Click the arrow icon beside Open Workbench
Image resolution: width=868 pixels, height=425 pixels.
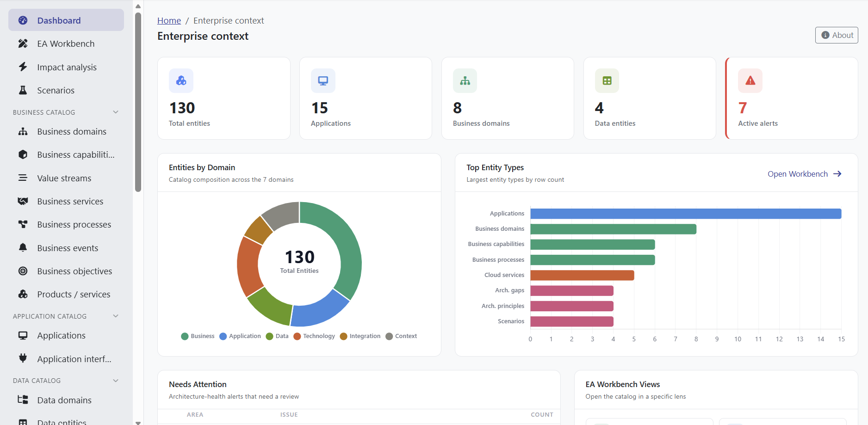[x=837, y=174]
